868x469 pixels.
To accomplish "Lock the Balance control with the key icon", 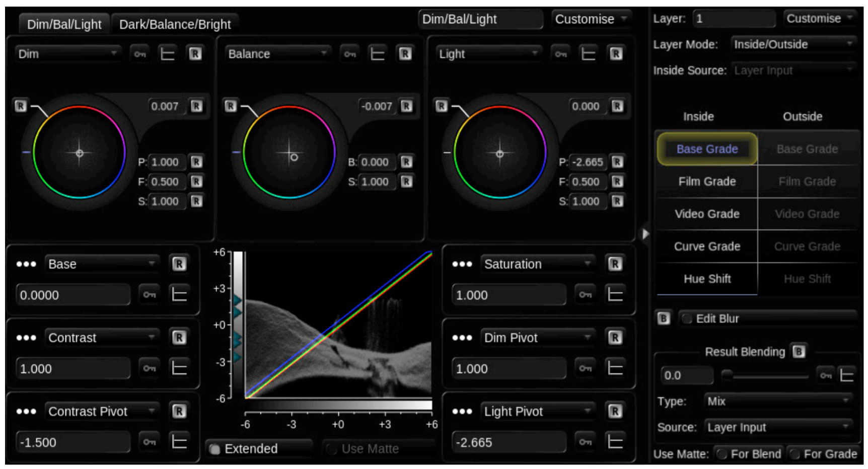I will (x=350, y=54).
